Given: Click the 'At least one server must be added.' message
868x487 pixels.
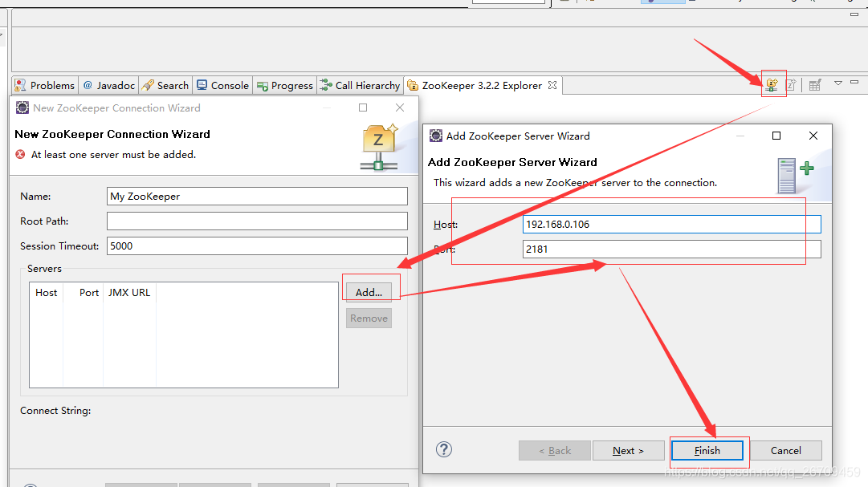Looking at the screenshot, I should pos(113,154).
